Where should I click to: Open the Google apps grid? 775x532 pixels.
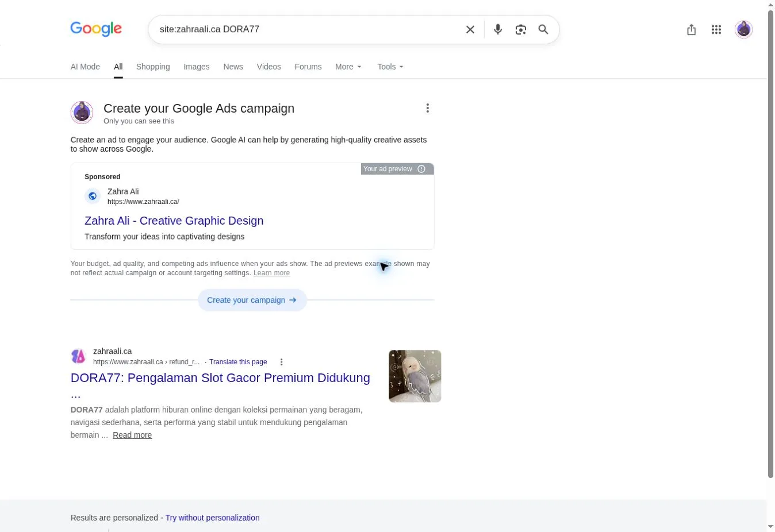click(716, 29)
